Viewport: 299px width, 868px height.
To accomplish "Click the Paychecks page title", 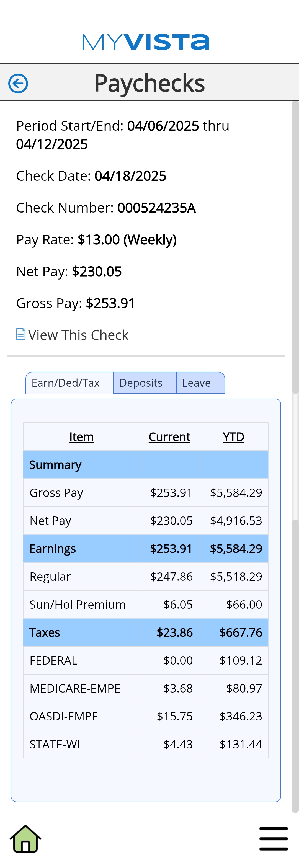I will click(x=149, y=83).
